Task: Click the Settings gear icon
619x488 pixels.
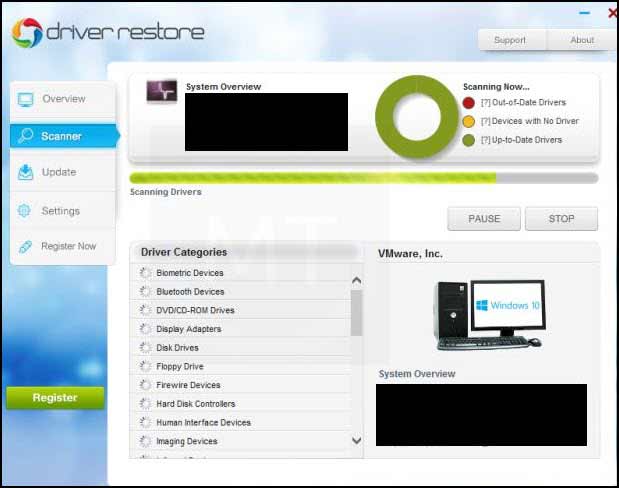Action: point(24,210)
